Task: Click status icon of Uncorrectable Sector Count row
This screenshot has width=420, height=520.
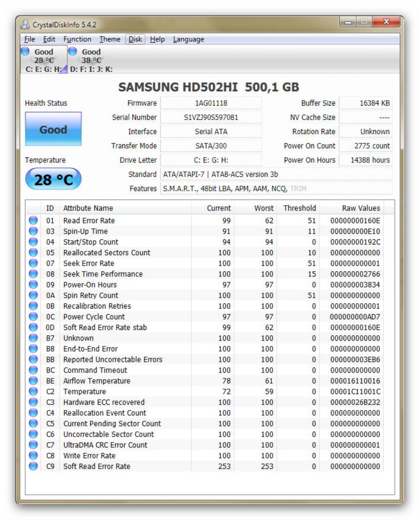Action: [x=33, y=434]
